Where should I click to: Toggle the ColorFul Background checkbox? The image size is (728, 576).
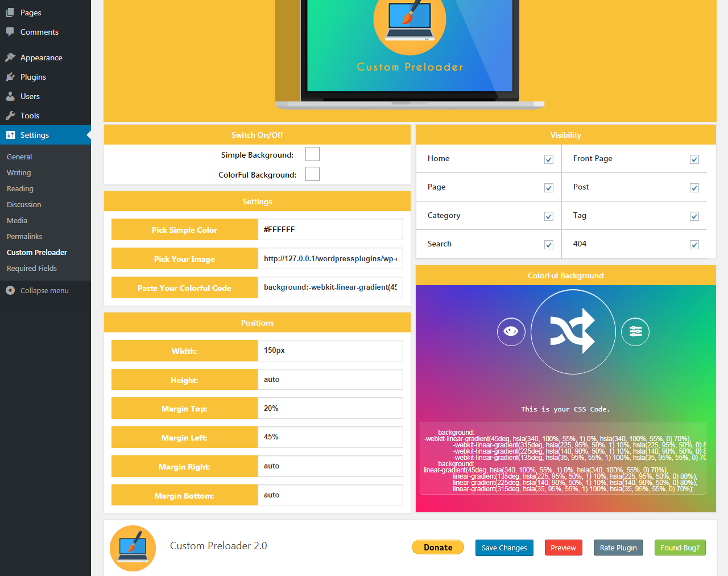click(x=312, y=174)
